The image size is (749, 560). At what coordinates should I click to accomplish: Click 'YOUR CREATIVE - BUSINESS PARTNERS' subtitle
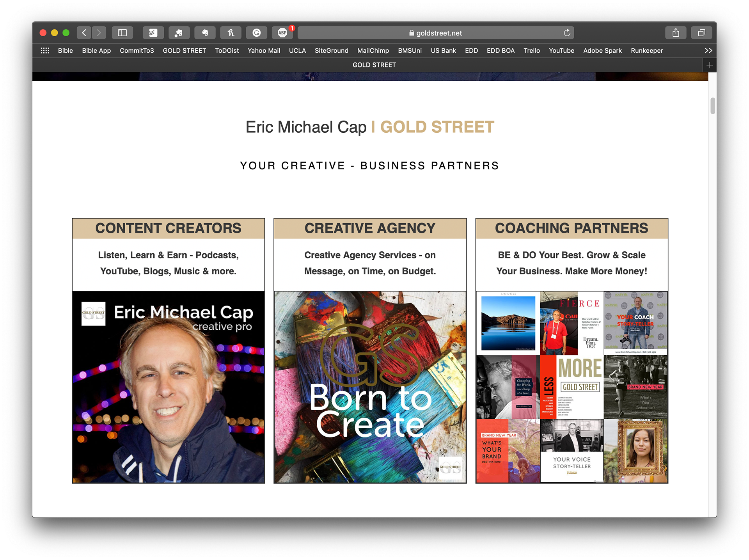pos(370,166)
